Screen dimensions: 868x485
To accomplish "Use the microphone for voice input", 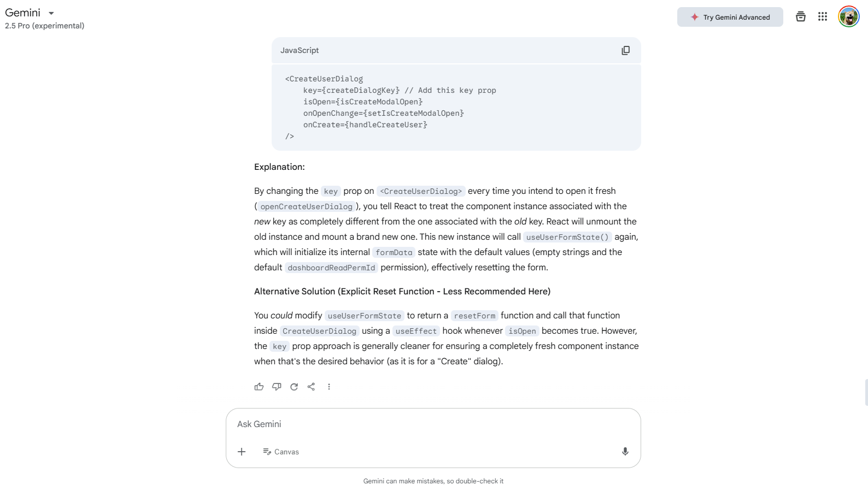I will (625, 452).
